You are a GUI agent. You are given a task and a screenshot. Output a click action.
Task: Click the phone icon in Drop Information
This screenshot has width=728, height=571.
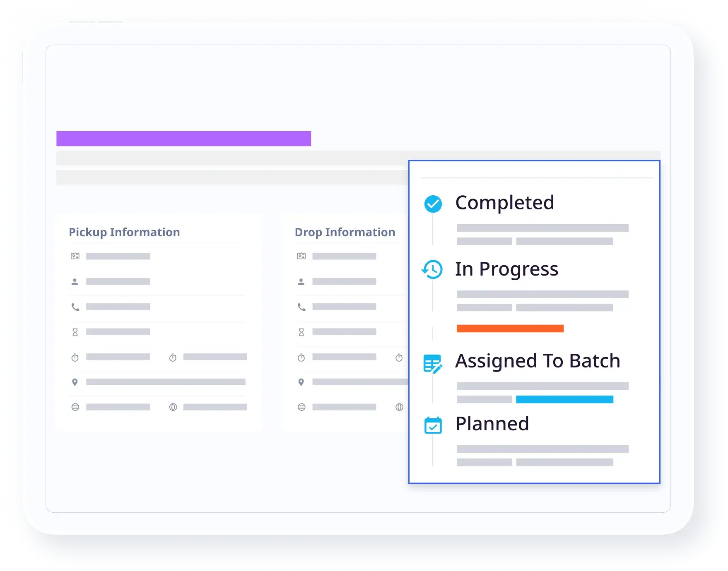pos(301,307)
